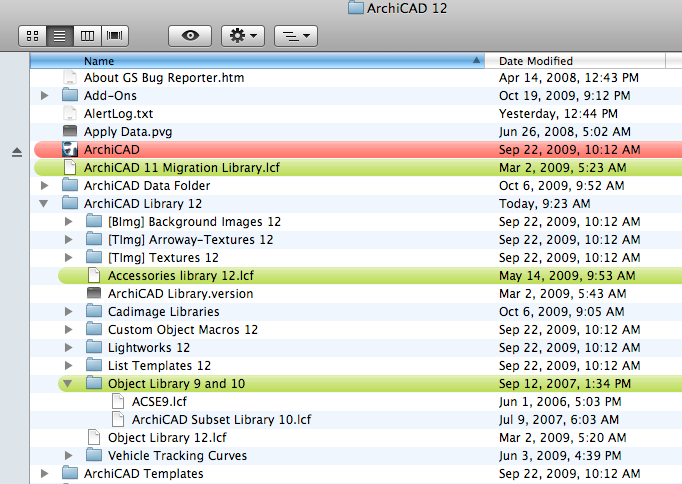Click the ACSE9.lcf file icon
Screen dimensions: 682x484
tap(118, 401)
